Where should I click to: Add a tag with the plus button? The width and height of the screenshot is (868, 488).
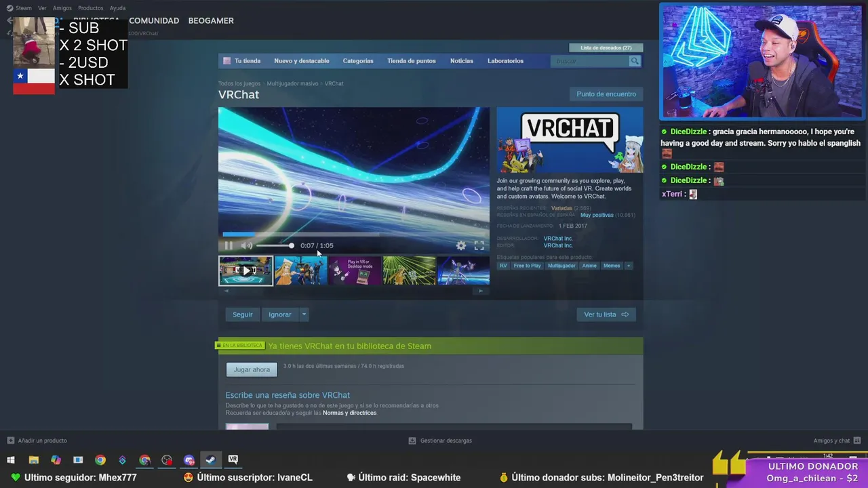[629, 266]
